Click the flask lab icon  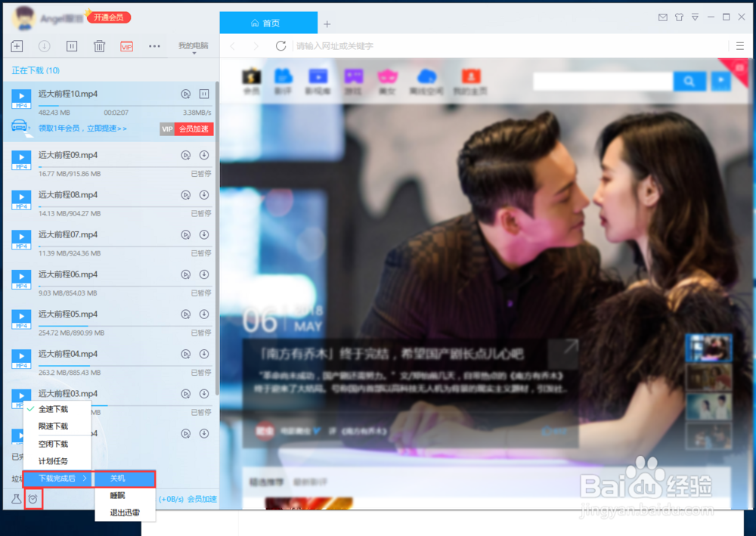tap(17, 499)
